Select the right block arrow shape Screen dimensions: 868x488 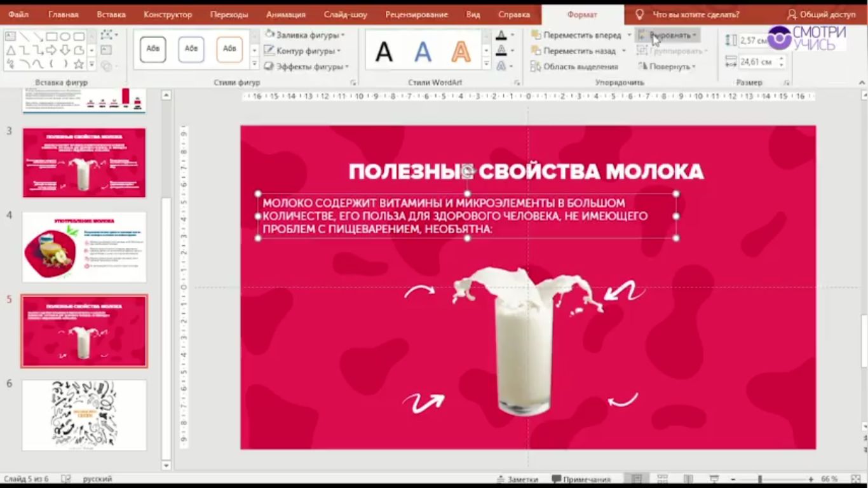pyautogui.click(x=51, y=50)
